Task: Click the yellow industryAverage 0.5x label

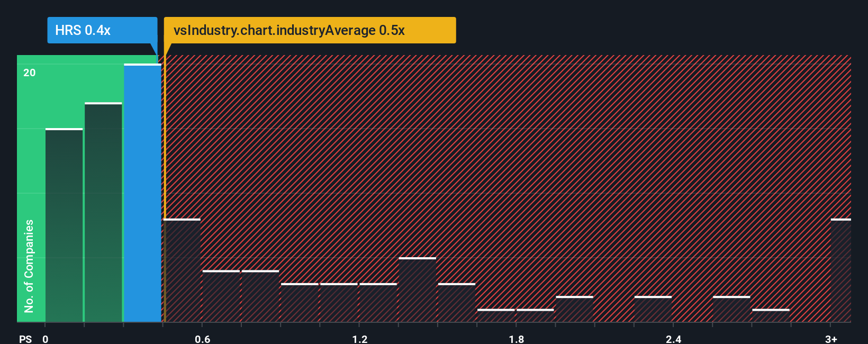Action: pyautogui.click(x=310, y=30)
